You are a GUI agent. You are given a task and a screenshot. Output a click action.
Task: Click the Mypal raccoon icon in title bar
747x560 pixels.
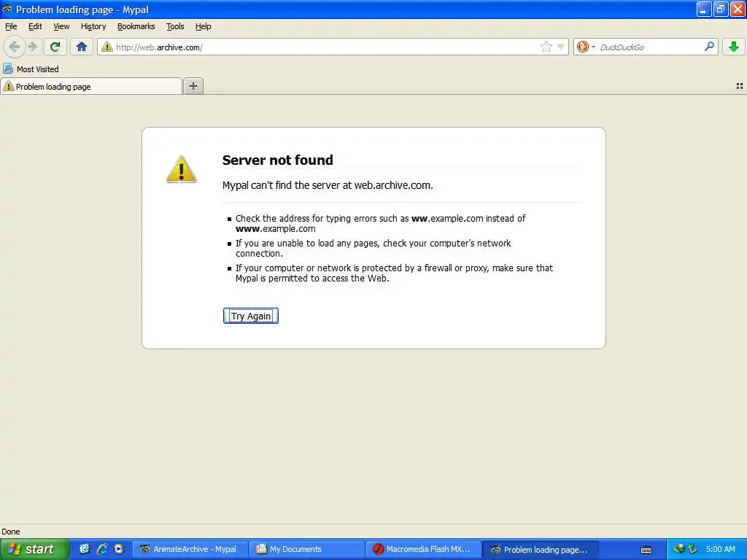tap(7, 9)
